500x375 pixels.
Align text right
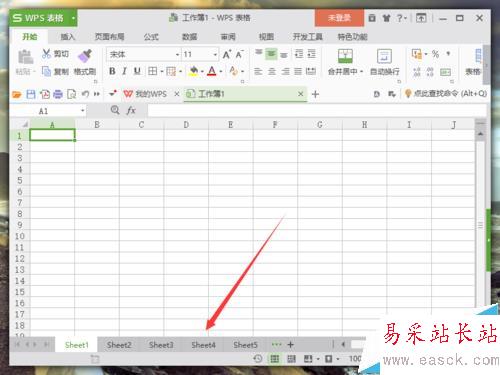(x=285, y=71)
